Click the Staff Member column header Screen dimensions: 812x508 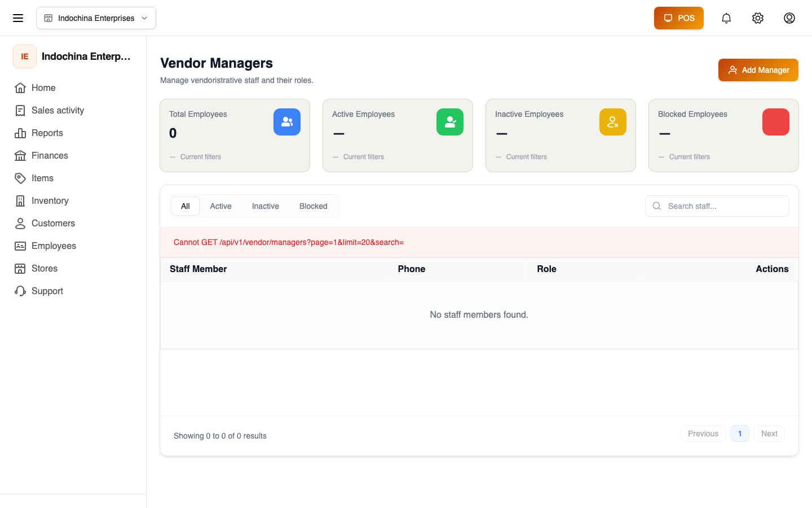[x=198, y=269]
